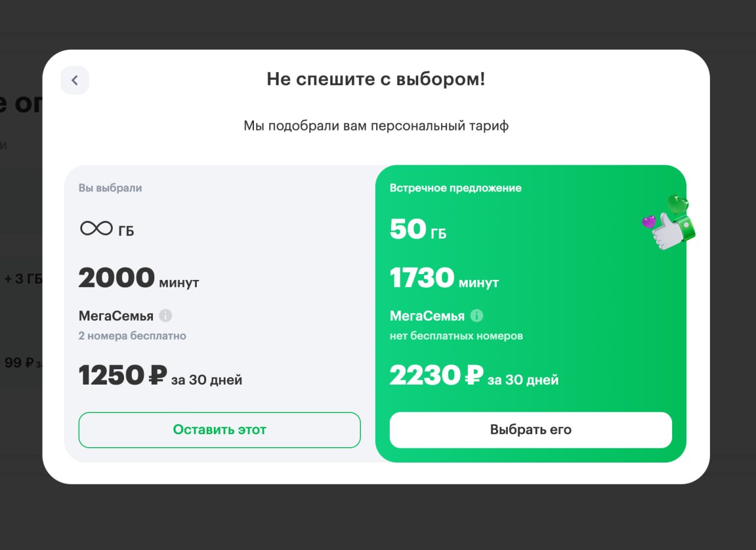Click the personal tariff subtitle text
The width and height of the screenshot is (756, 550).
[376, 126]
